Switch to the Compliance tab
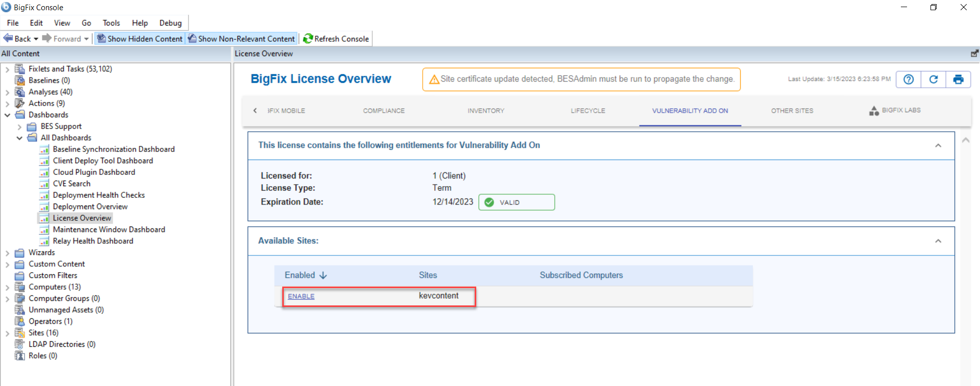Screen dimensions: 980x386 pyautogui.click(x=384, y=111)
